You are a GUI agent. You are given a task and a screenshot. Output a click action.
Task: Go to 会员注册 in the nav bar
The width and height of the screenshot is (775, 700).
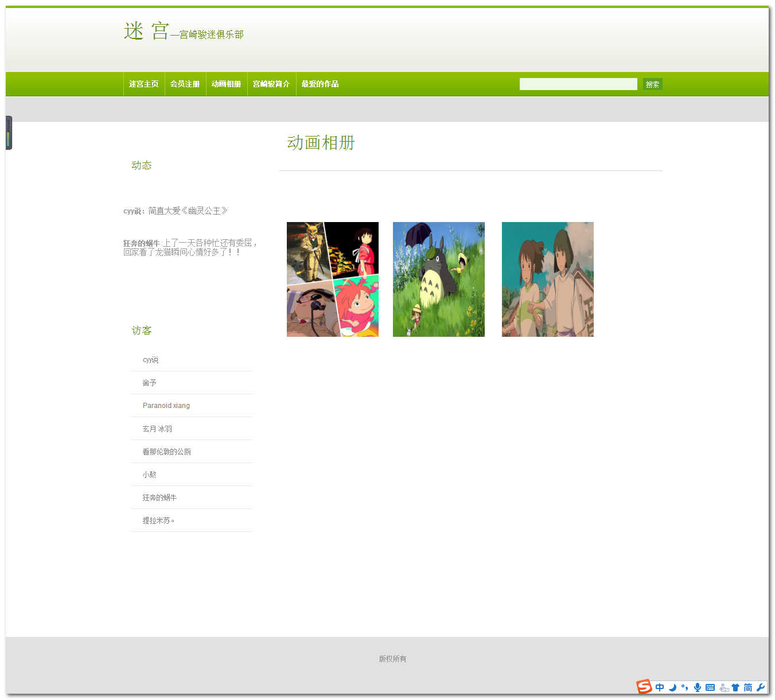[x=185, y=84]
